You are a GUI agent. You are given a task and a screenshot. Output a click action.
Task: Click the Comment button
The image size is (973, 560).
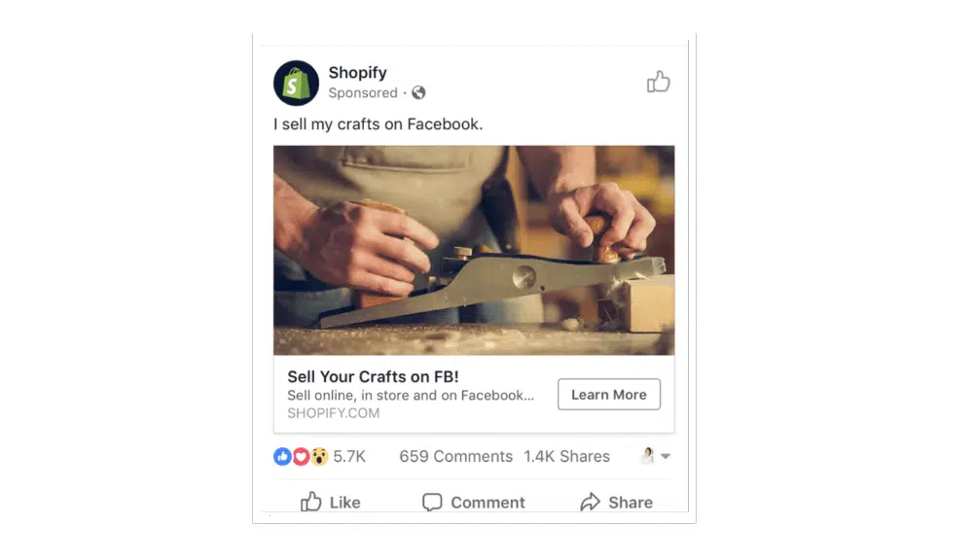coord(474,502)
